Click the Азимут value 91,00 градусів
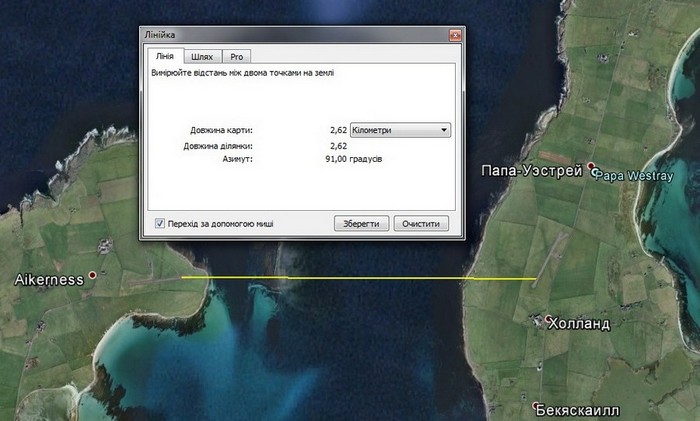Image resolution: width=700 pixels, height=421 pixels. coord(353,159)
